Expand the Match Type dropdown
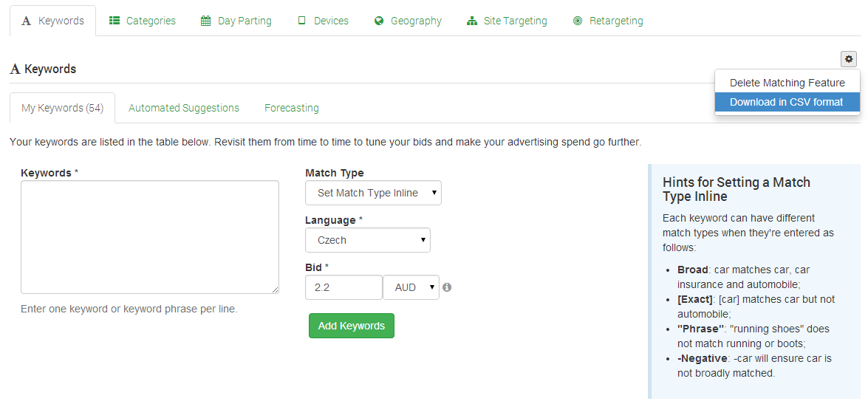The height and width of the screenshot is (404, 868). pos(373,193)
